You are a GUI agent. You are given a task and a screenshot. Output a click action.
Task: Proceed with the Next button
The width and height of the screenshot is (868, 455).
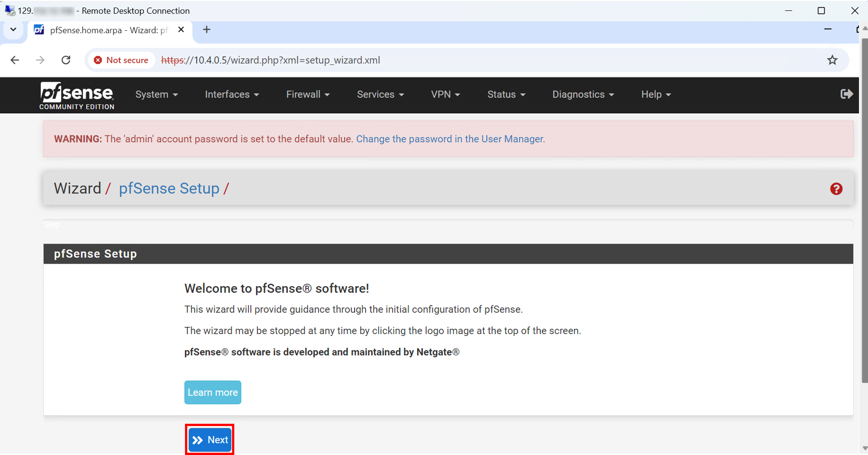[x=210, y=440]
